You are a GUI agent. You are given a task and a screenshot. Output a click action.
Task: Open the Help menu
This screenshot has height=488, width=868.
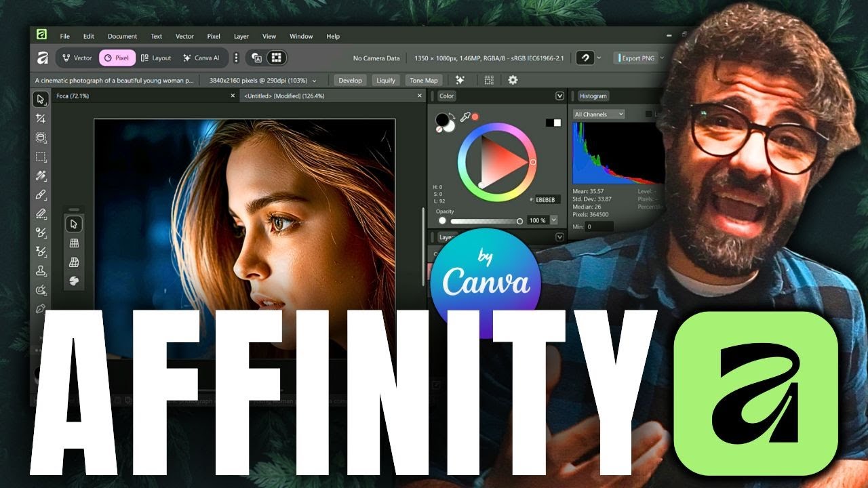click(x=333, y=37)
